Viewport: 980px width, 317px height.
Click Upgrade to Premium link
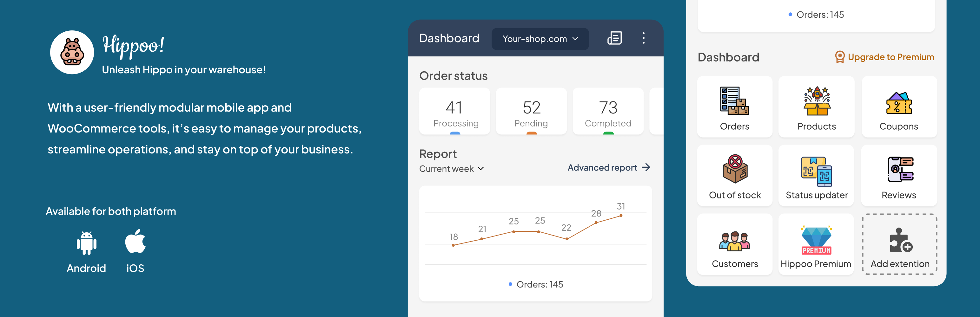pos(884,57)
